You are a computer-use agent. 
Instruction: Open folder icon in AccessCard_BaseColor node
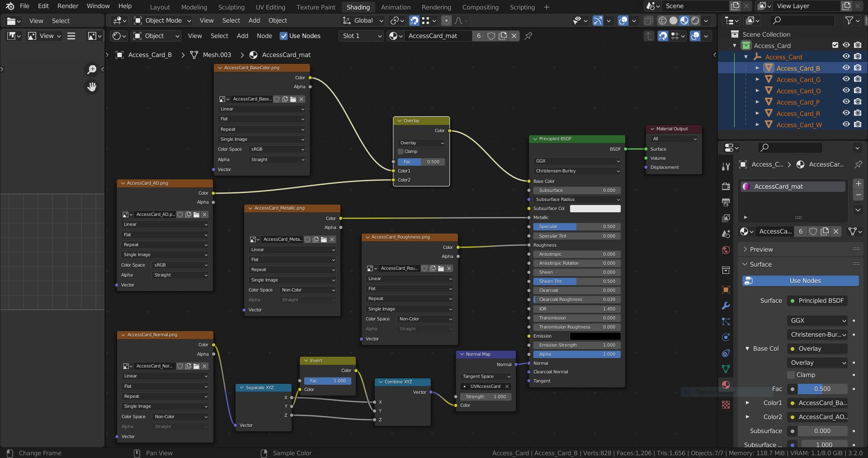[x=293, y=99]
